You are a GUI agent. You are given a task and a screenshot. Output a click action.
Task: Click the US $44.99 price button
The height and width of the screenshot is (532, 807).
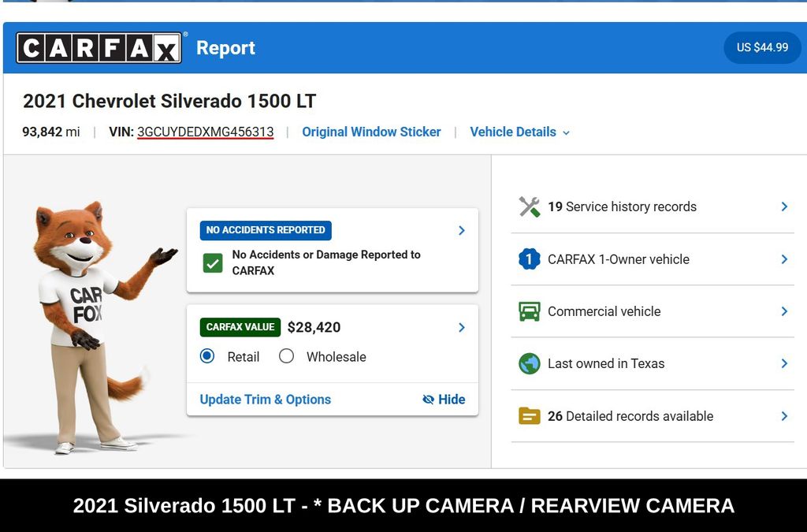pos(762,47)
